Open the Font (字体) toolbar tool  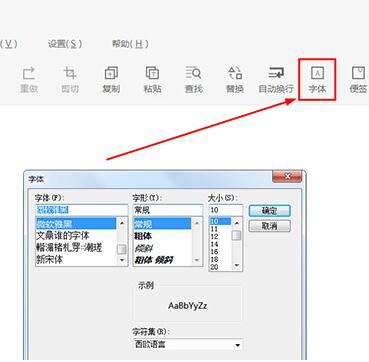317,80
